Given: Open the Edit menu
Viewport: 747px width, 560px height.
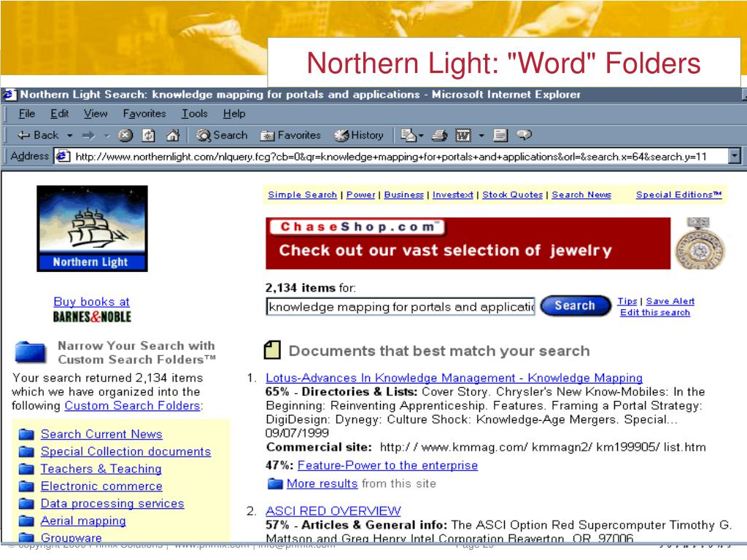Looking at the screenshot, I should [60, 114].
